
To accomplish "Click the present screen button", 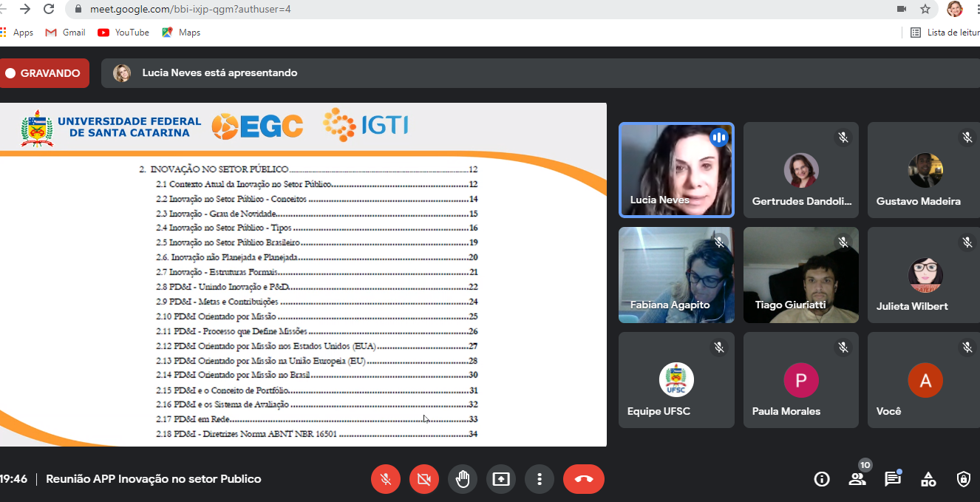I will [x=501, y=479].
